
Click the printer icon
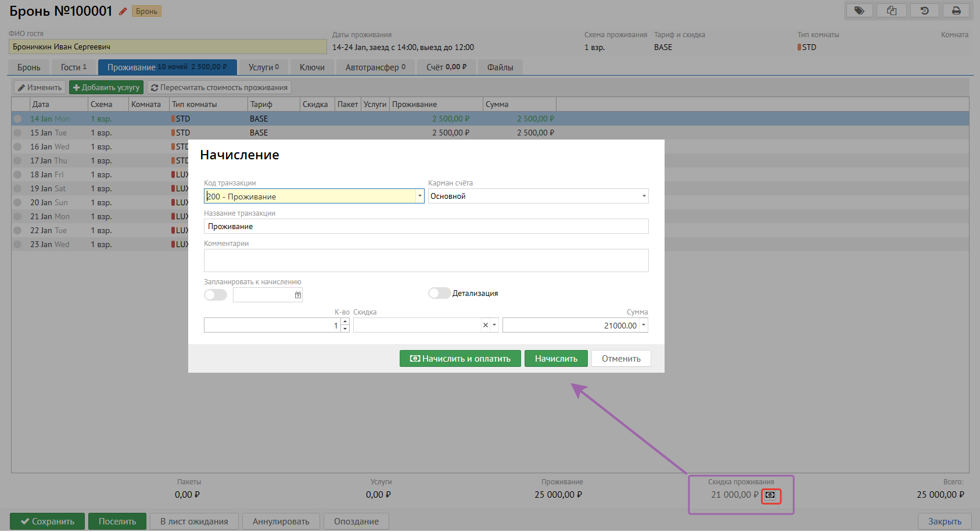[x=956, y=10]
